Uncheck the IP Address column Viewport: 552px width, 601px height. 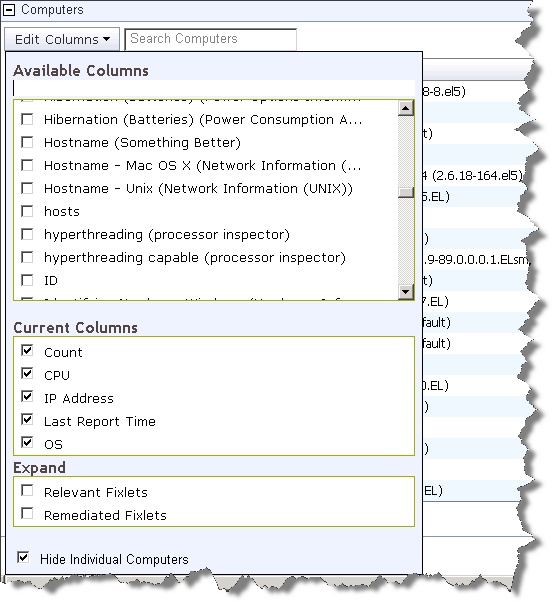pyautogui.click(x=27, y=396)
